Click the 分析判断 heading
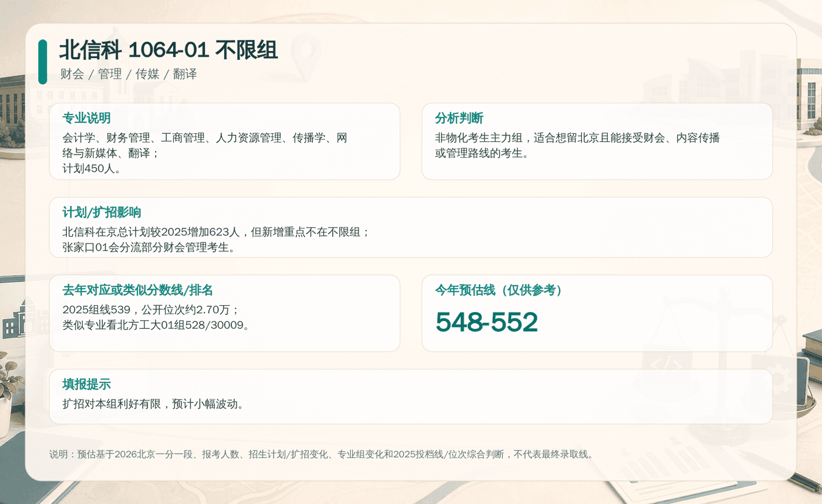The image size is (822, 504). [459, 118]
